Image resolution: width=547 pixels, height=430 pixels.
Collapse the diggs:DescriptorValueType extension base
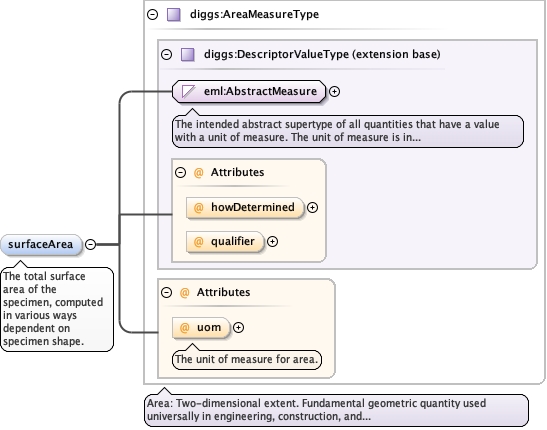pyautogui.click(x=166, y=54)
